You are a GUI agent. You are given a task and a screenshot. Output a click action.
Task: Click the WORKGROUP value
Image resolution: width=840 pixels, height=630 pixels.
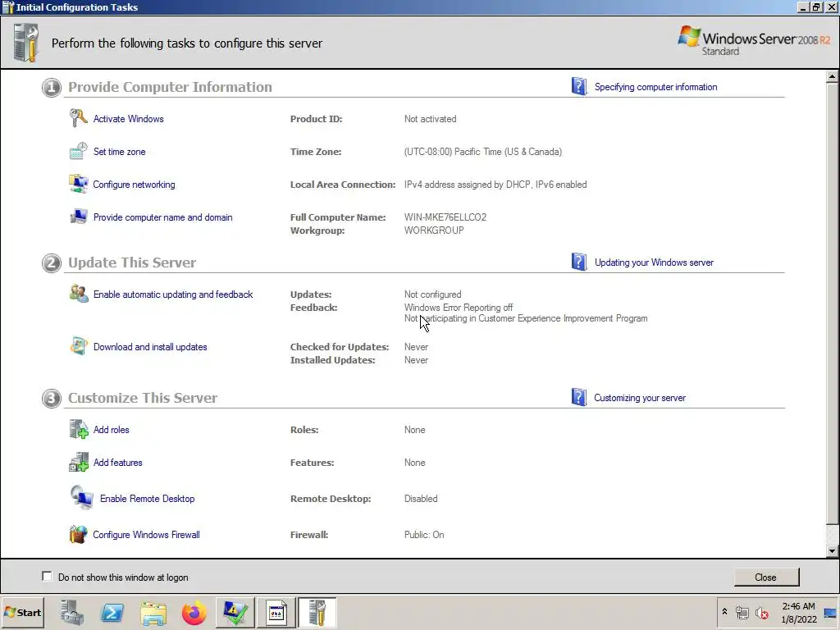click(x=434, y=231)
